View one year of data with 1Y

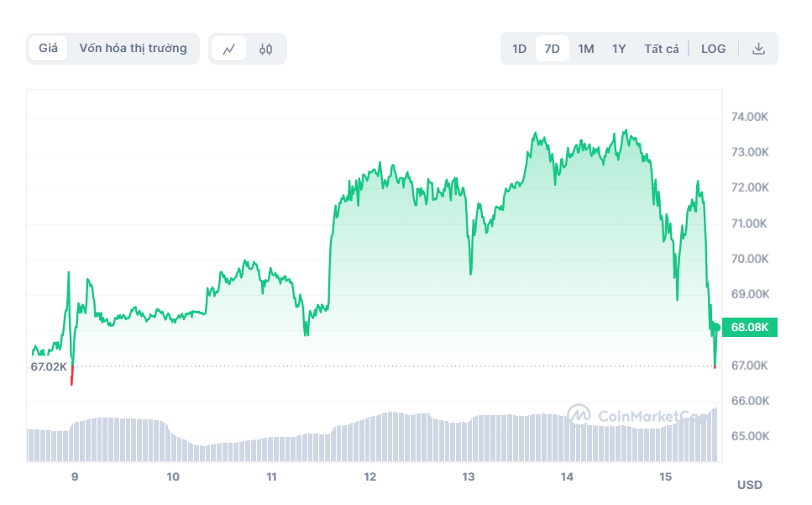point(618,48)
